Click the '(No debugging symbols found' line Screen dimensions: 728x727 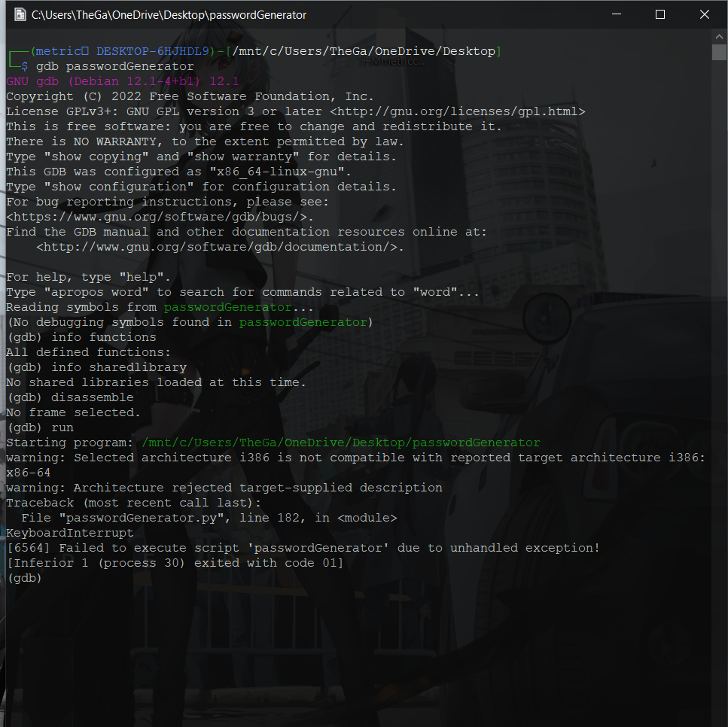tap(190, 322)
